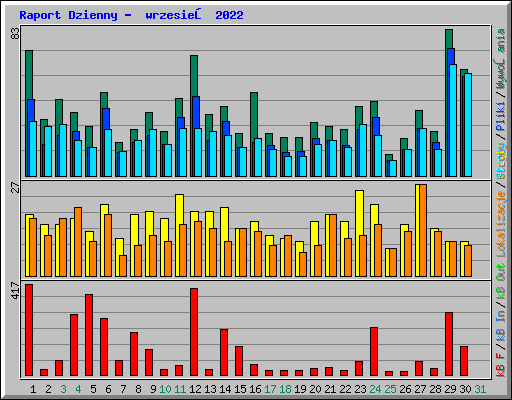Click the red kB bar for day 14
The width and height of the screenshot is (512, 400).
[224, 353]
